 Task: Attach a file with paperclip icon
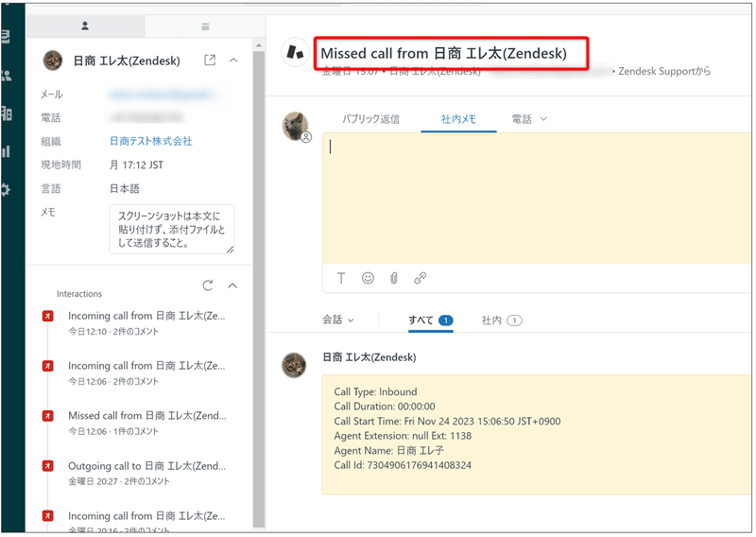[x=394, y=278]
